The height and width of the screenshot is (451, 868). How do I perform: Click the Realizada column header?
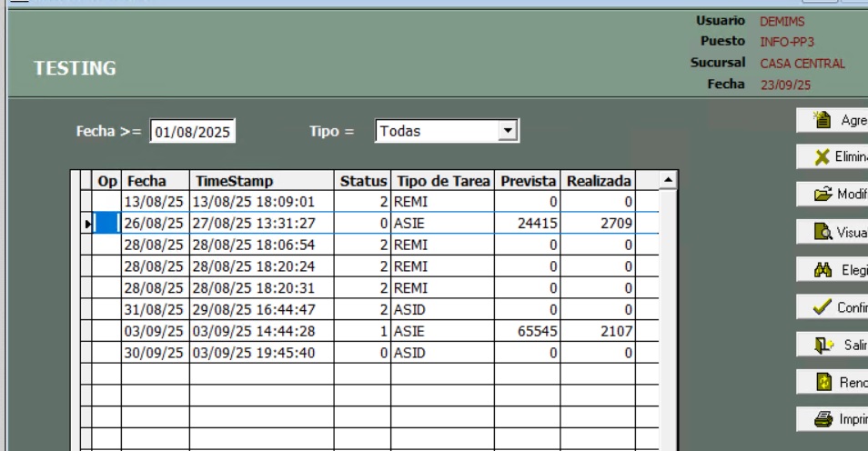[599, 182]
